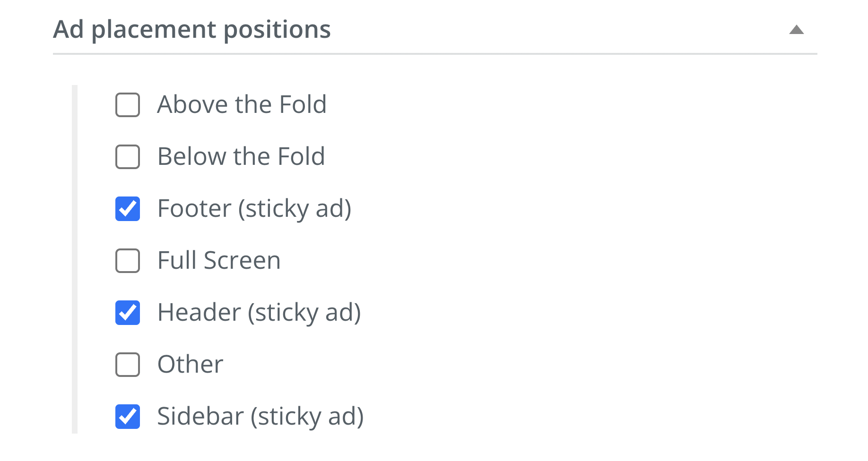
Task: Check the Other placement option
Action: click(127, 364)
